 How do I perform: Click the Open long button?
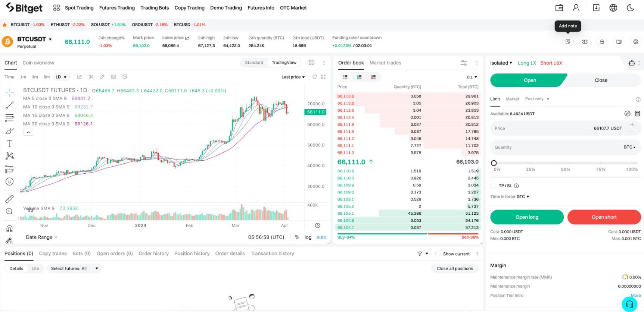(527, 217)
